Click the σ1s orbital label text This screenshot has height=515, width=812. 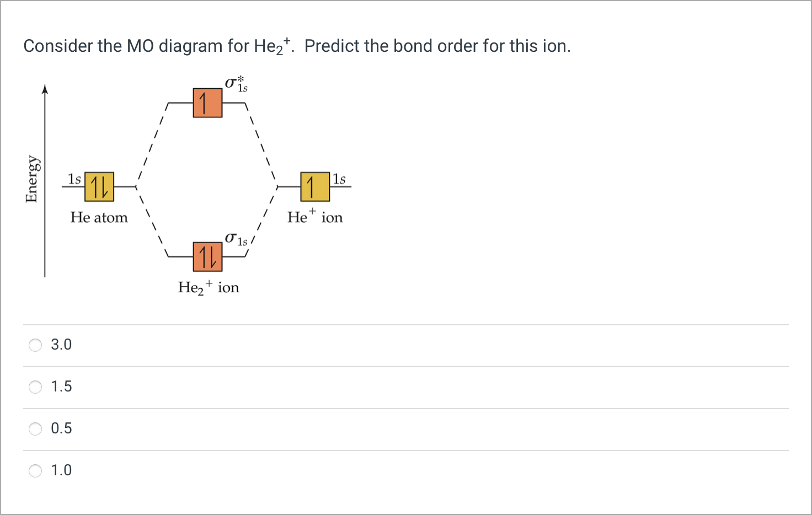tap(236, 239)
